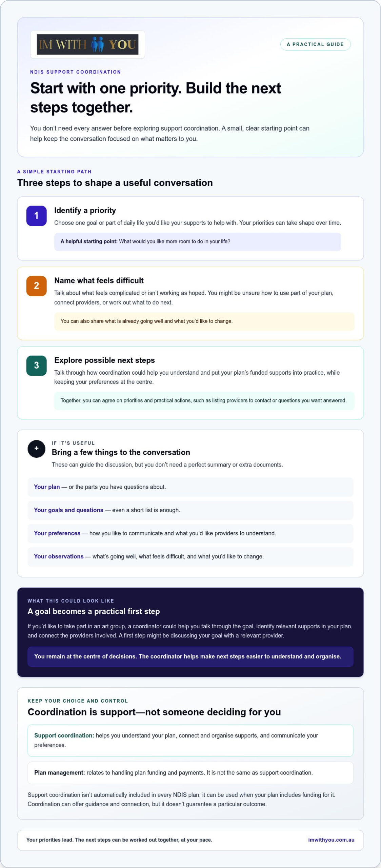Click the helpful starting point tip box
Image resolution: width=381 pixels, height=868 pixels.
click(x=198, y=242)
